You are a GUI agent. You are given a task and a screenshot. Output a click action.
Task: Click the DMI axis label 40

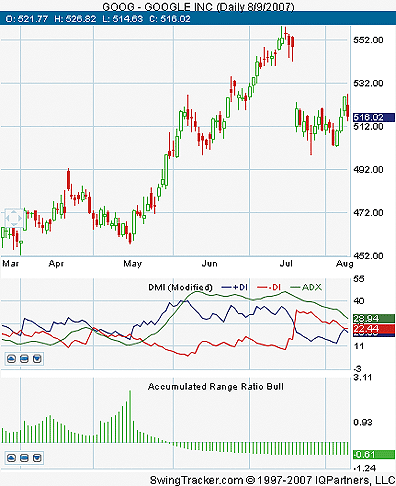tap(359, 301)
